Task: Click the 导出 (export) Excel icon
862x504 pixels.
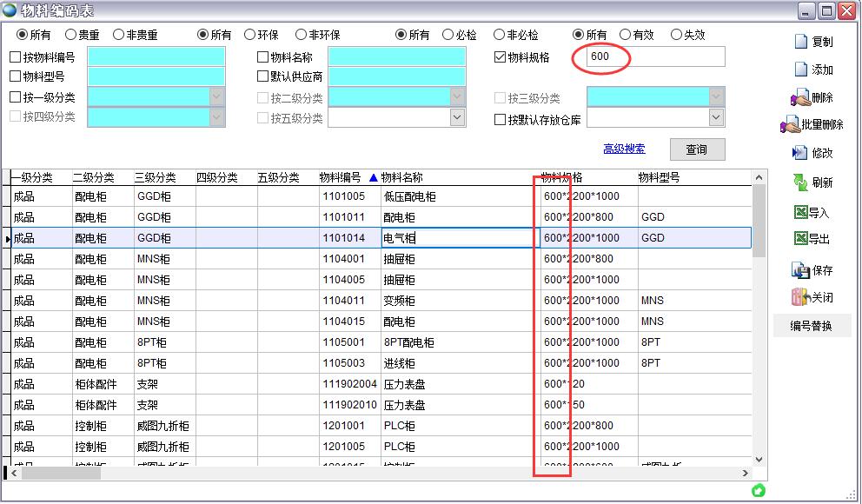Action: 800,239
